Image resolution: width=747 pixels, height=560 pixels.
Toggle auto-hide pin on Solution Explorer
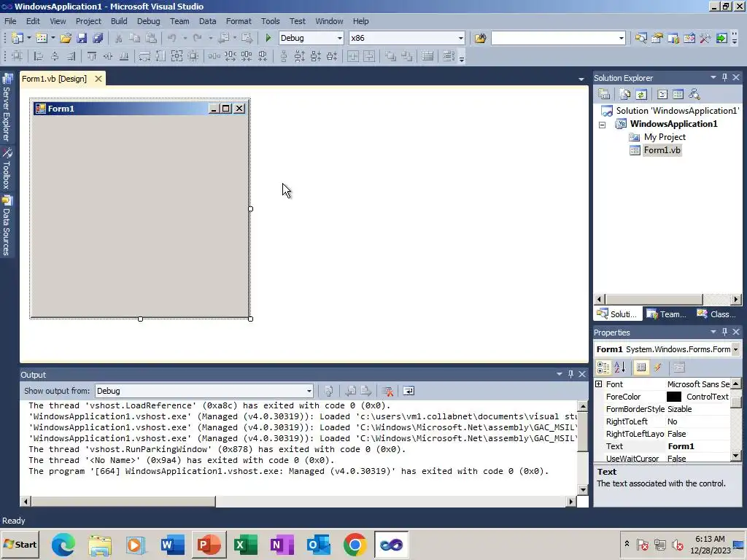(x=724, y=77)
